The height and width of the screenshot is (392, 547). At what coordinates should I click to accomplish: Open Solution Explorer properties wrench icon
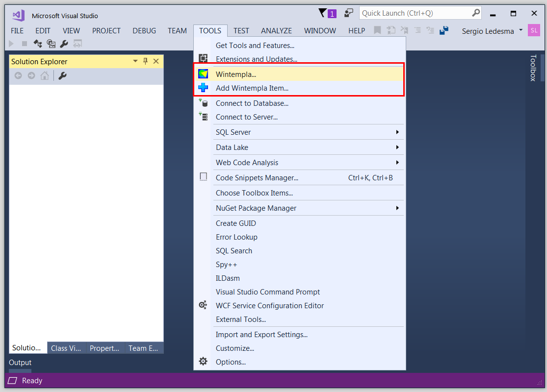point(62,75)
